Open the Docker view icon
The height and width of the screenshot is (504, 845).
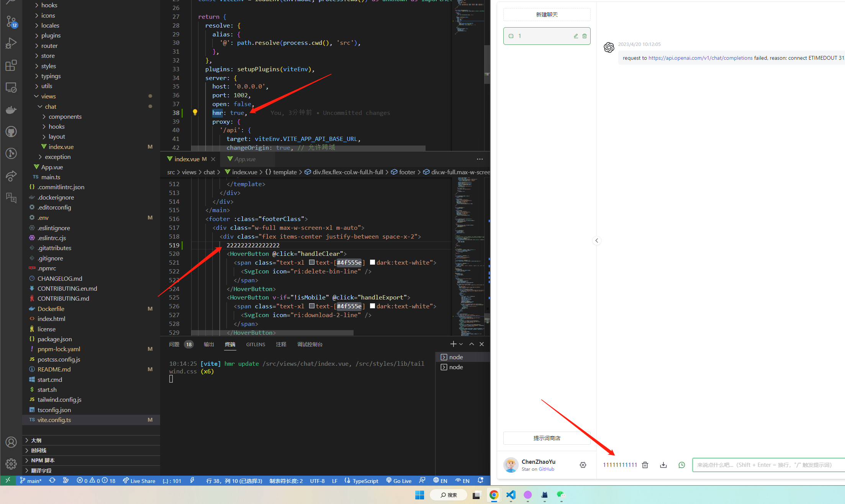pos(11,110)
